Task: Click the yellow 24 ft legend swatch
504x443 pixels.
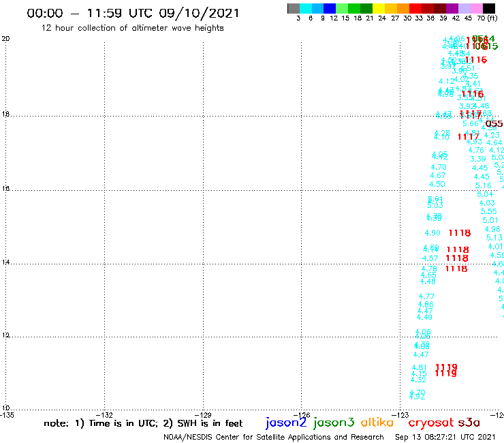Action: (379, 8)
